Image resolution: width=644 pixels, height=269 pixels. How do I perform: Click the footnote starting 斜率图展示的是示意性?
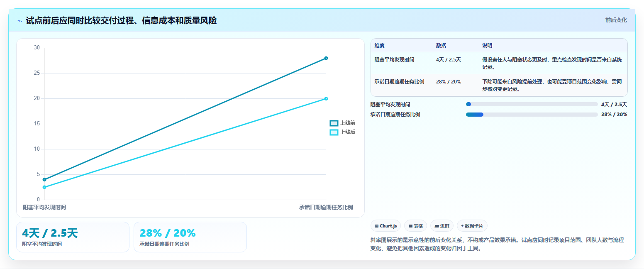[497, 244]
